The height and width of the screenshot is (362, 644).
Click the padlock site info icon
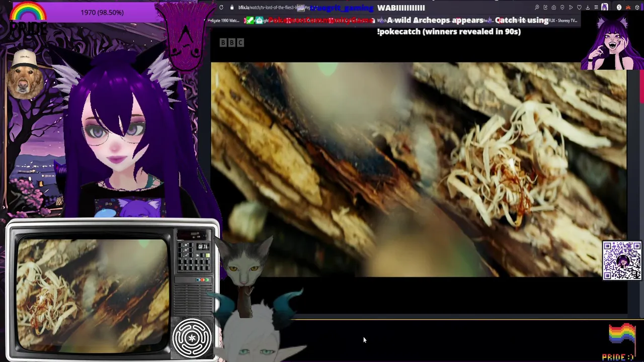(231, 8)
